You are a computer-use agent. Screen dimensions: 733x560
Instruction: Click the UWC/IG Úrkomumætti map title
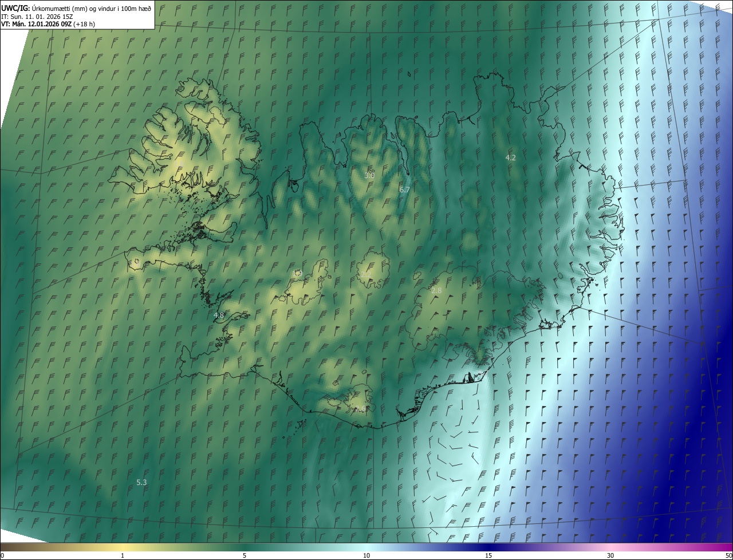[76, 8]
